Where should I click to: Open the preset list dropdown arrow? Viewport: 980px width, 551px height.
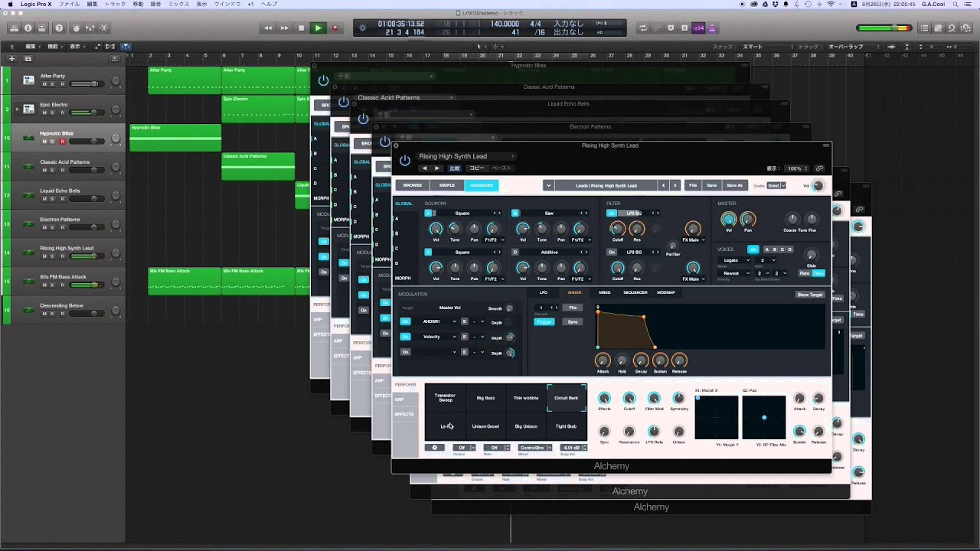click(548, 185)
